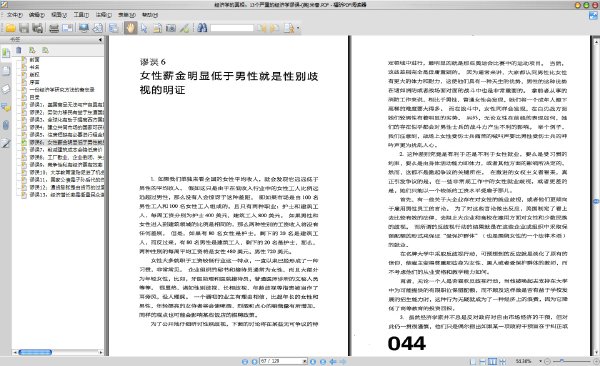Select the 谬误8 bookmark
Viewport: 600px width, 366px height.
click(66, 157)
